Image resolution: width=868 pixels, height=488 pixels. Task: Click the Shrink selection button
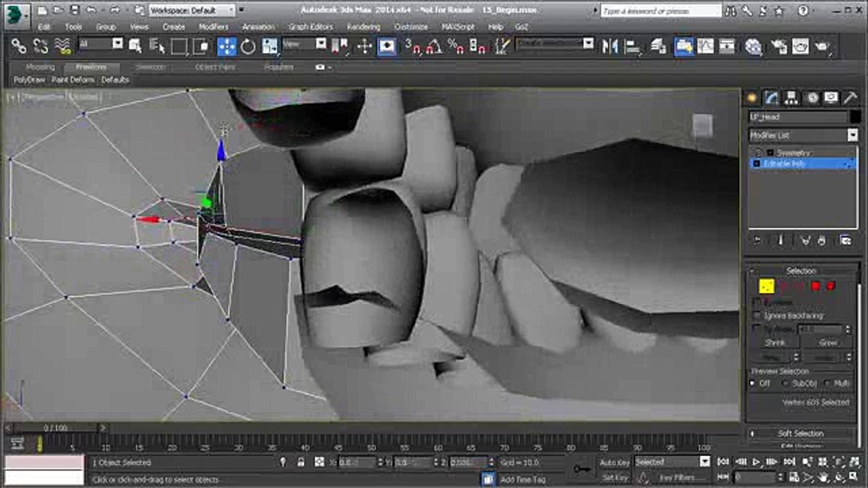point(775,343)
